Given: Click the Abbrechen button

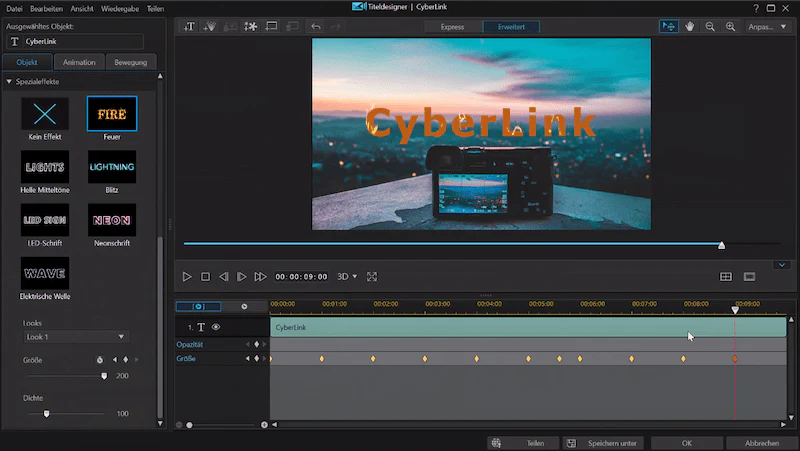Looking at the screenshot, I should [x=762, y=443].
